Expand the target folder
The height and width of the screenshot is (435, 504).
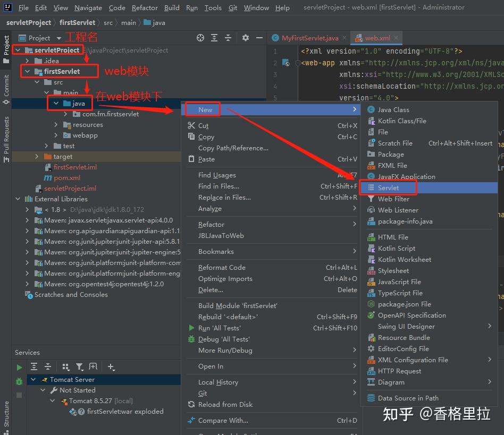(x=37, y=156)
